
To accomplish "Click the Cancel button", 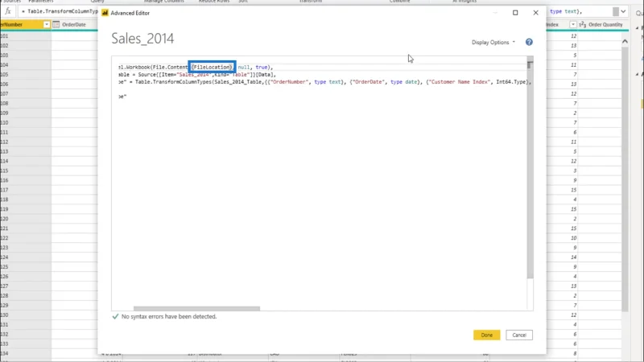I will pyautogui.click(x=518, y=335).
